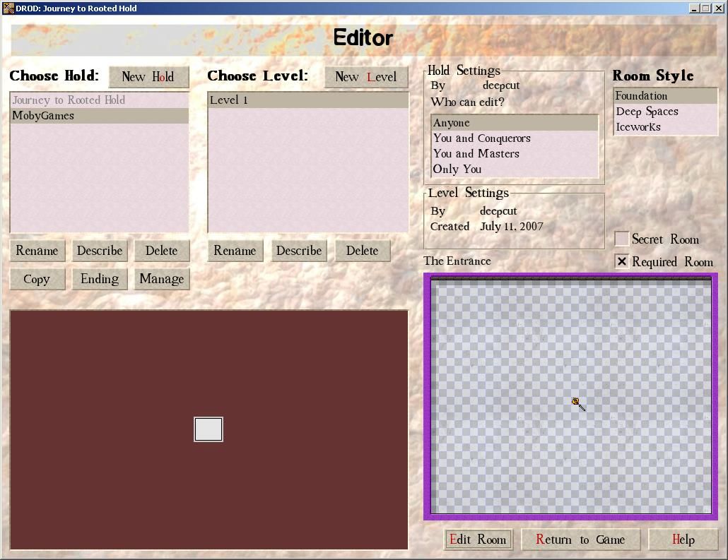Click the New Hold button
This screenshot has width=728, height=560.
[148, 76]
